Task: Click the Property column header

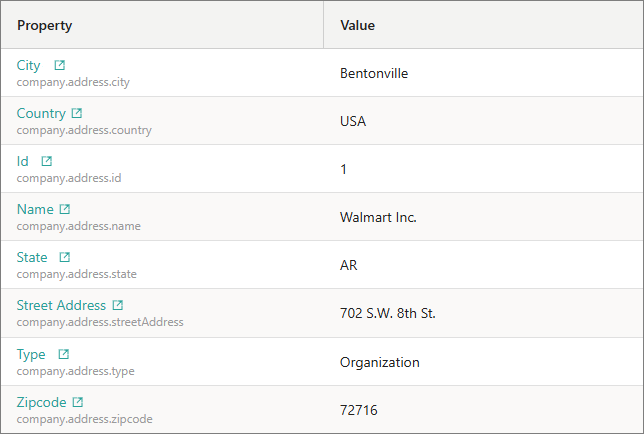Action: pos(45,25)
